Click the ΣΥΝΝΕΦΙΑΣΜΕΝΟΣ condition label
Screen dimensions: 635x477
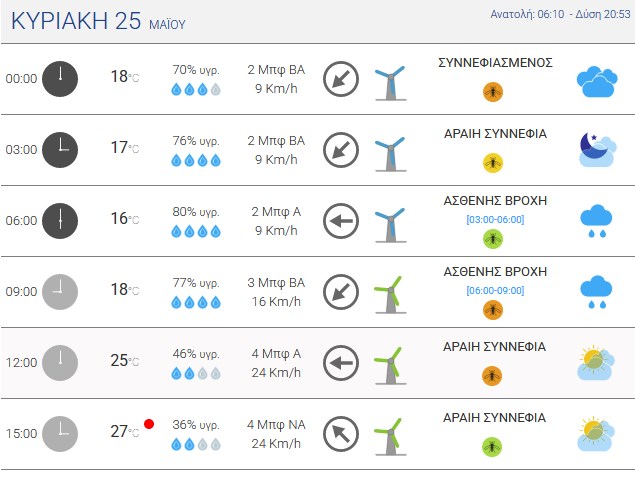[x=495, y=63]
